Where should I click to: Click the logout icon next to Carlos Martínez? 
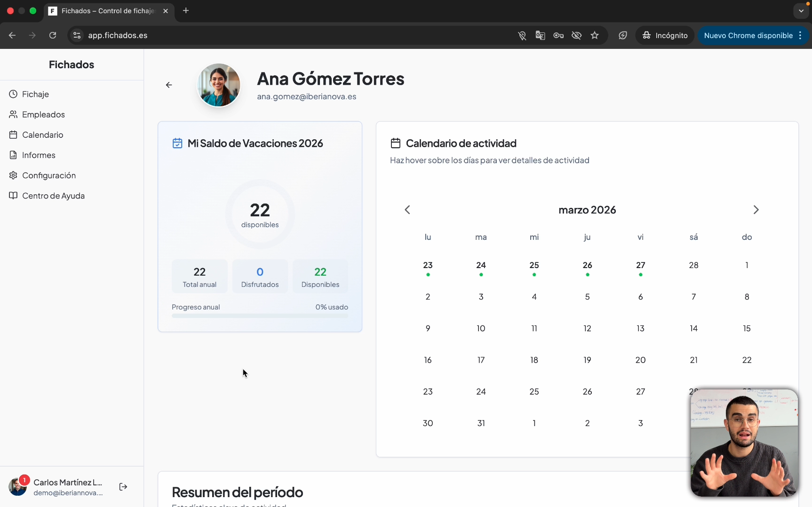(x=123, y=487)
